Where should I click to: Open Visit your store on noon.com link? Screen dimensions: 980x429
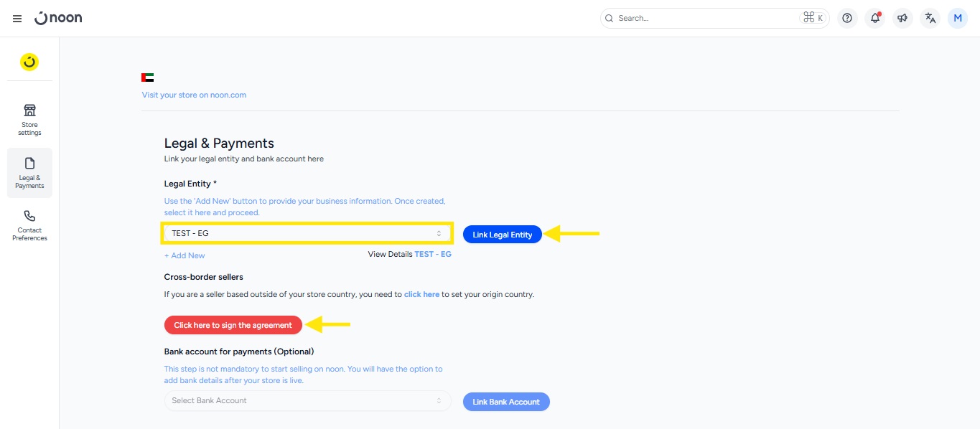tap(194, 95)
